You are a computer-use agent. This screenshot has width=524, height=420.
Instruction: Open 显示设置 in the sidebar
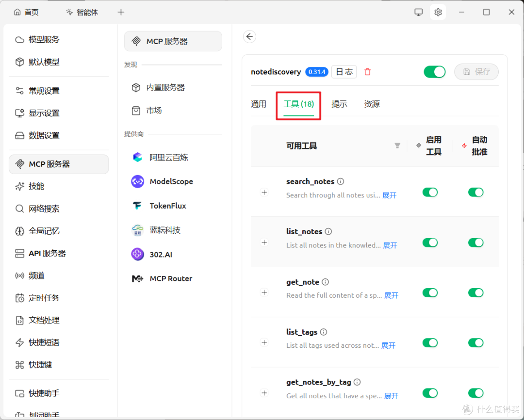pos(59,113)
